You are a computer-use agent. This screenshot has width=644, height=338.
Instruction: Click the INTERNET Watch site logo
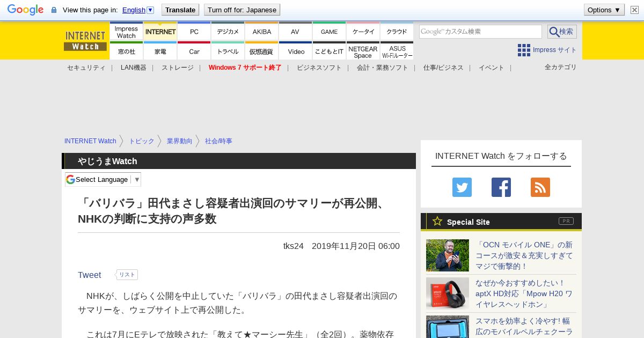(x=85, y=41)
